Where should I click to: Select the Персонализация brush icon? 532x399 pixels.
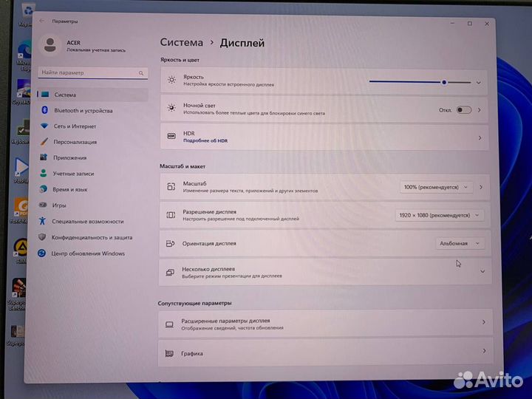click(44, 142)
